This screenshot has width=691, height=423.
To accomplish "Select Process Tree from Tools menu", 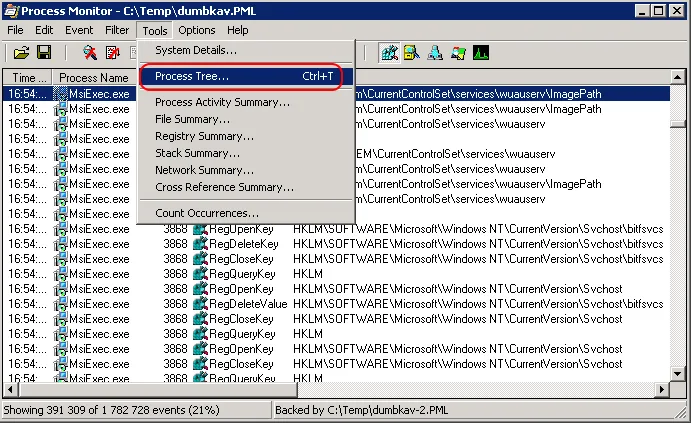I will coord(191,76).
